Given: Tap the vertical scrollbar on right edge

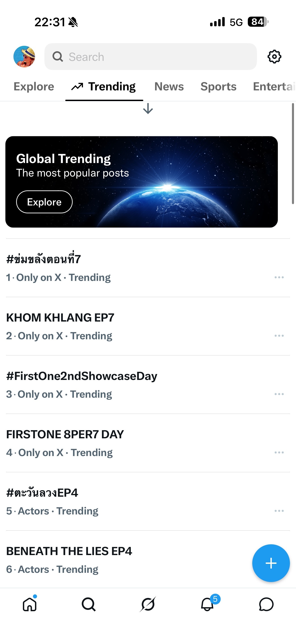Looking at the screenshot, I should pos(293,154).
